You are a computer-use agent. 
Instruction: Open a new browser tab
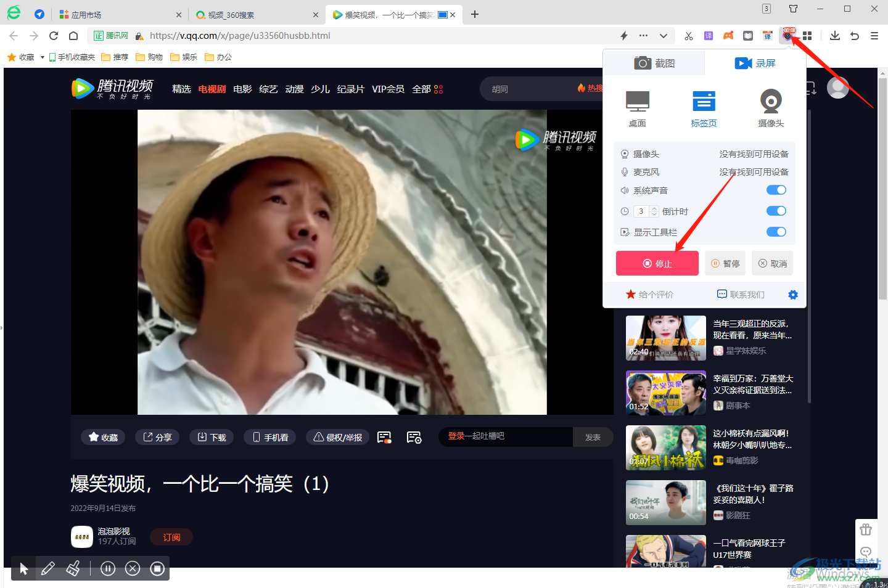[475, 14]
